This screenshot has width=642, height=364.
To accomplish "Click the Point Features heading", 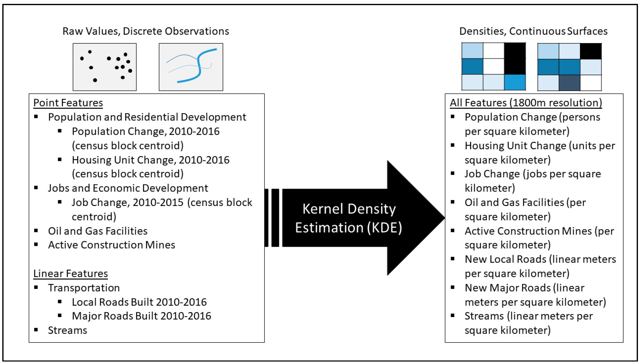I will click(68, 103).
